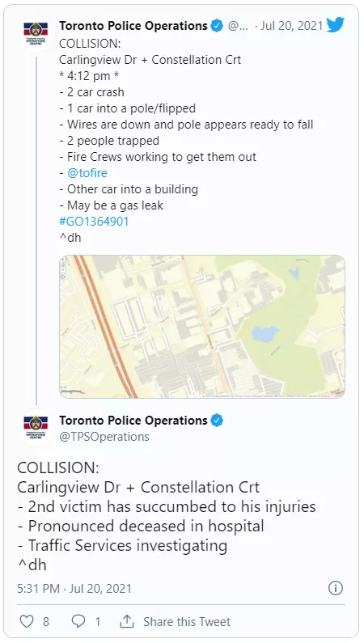This screenshot has width=364, height=643.
Task: Open the lower Toronto Police Operations avatar
Action: [x=36, y=427]
